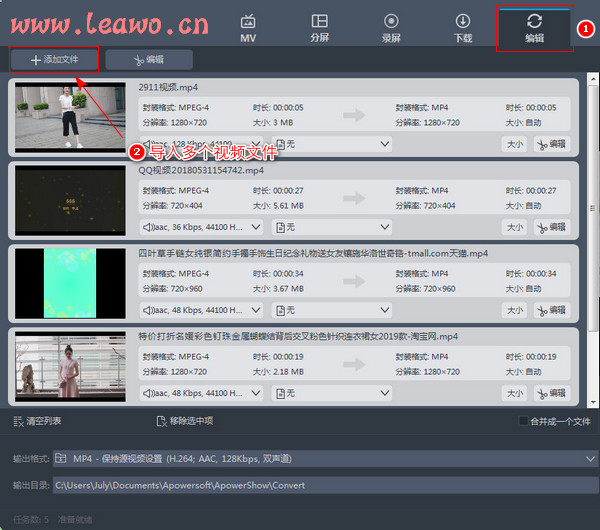Image resolution: width=600 pixels, height=530 pixels.
Task: Open subtitle dropdown for 特价打折 video
Action: coord(332,393)
